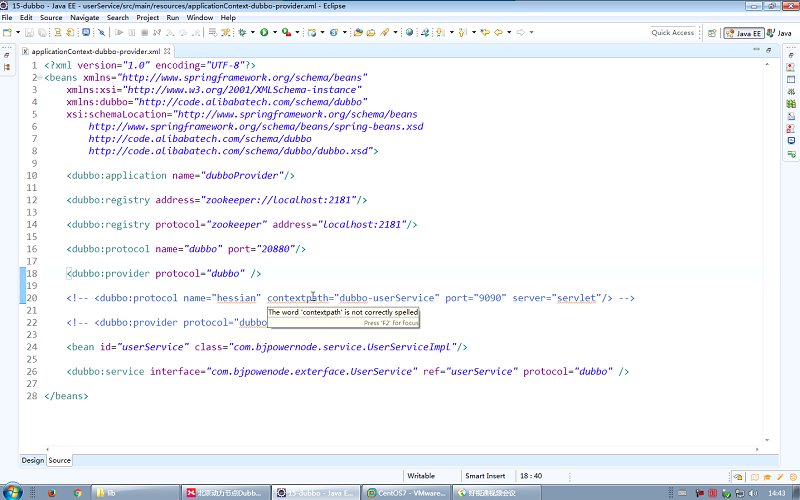This screenshot has height=500, width=800.
Task: Click the editor scrollbar up arrow
Action: point(767,63)
